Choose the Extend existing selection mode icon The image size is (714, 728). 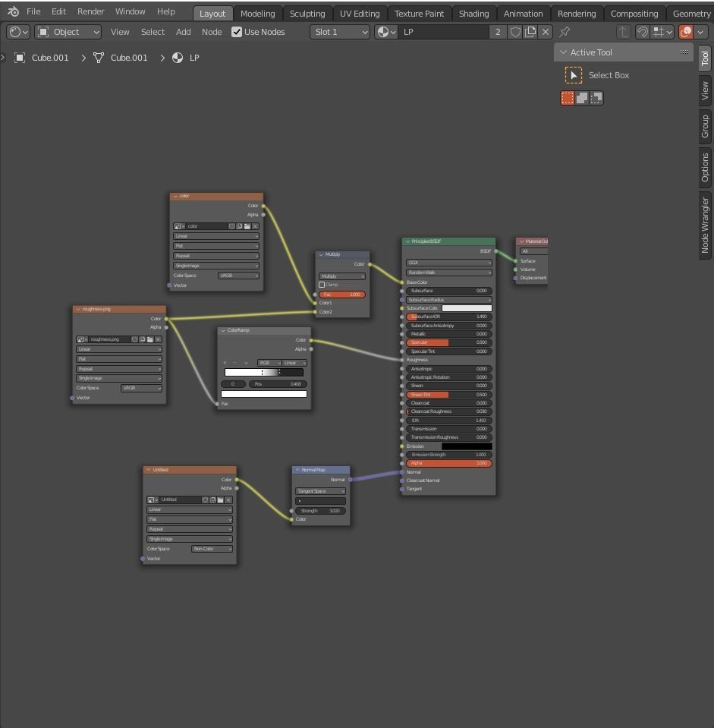pos(582,98)
